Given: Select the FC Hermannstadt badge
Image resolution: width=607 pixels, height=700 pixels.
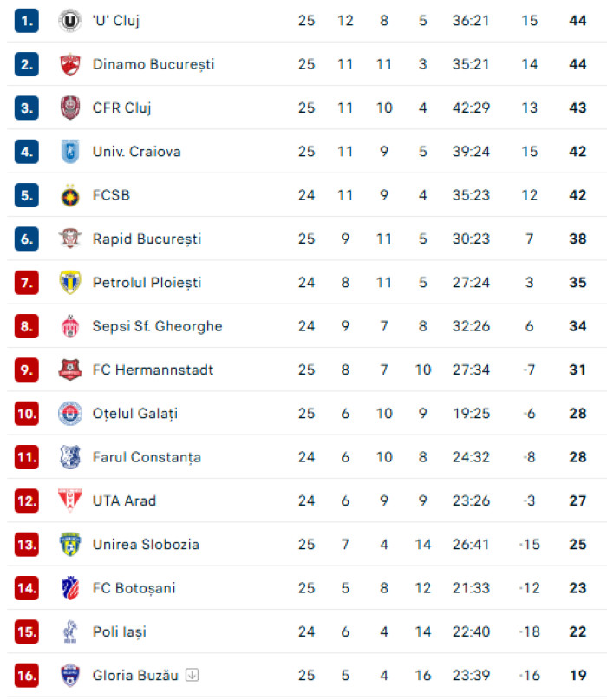Looking at the screenshot, I should coord(70,370).
